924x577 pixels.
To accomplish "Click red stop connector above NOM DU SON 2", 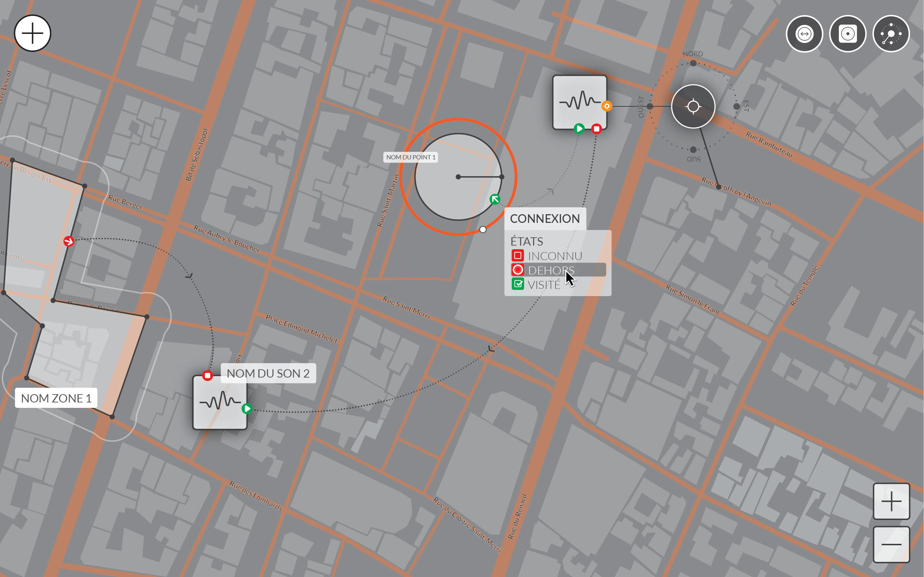I will (x=207, y=375).
